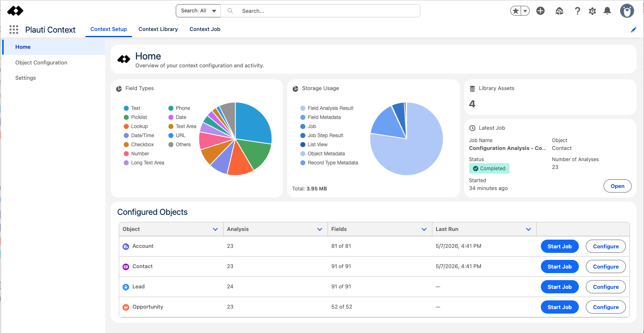The width and height of the screenshot is (644, 333).
Task: Start Job for the Lead object
Action: [559, 287]
